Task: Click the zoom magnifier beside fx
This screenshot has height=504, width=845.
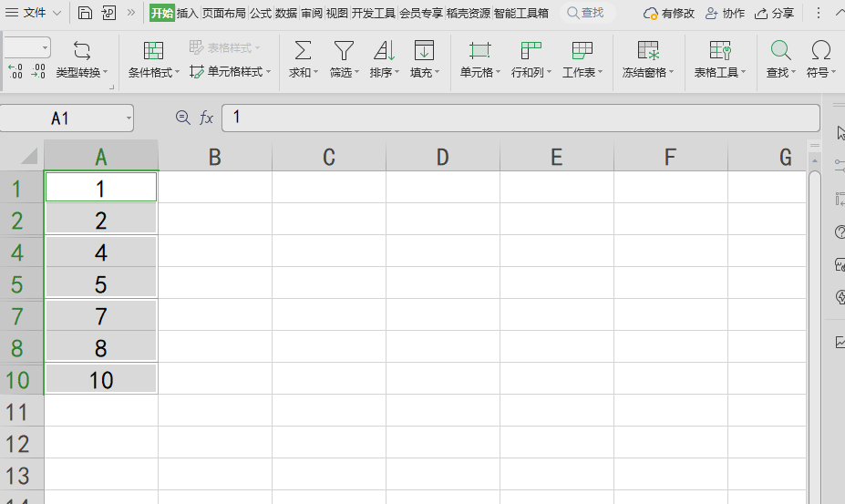Action: pos(183,118)
